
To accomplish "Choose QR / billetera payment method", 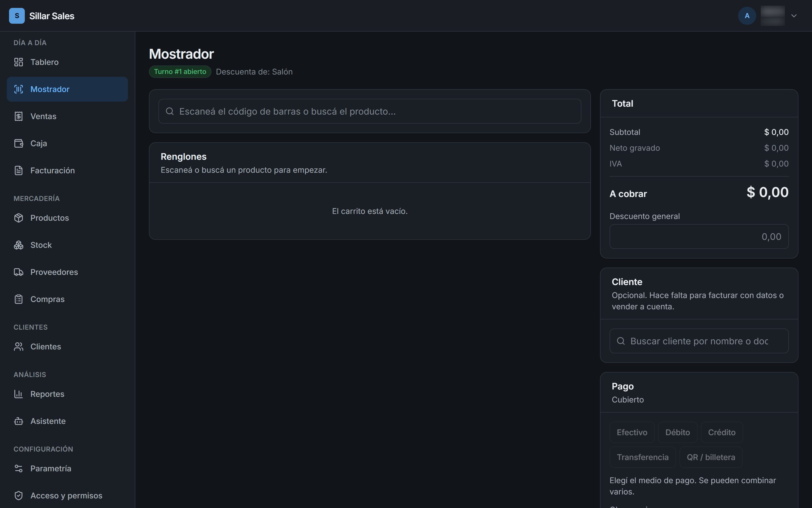I will pos(711,457).
